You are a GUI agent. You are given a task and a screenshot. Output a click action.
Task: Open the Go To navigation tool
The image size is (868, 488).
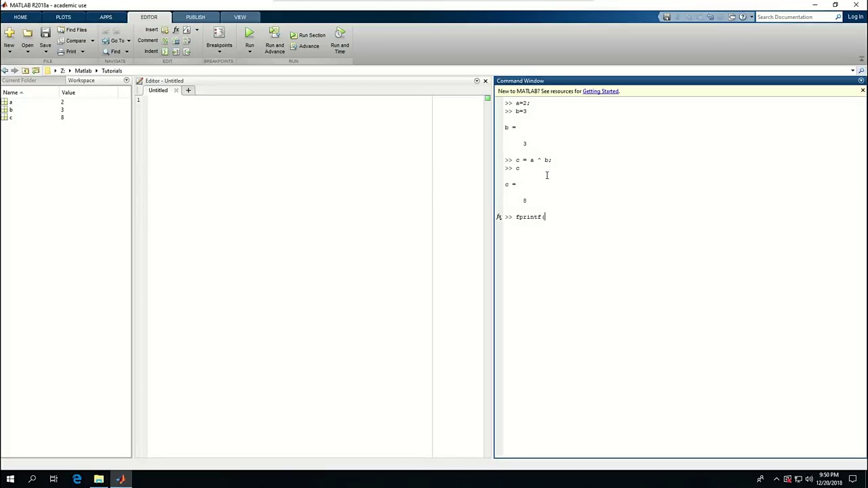(114, 41)
